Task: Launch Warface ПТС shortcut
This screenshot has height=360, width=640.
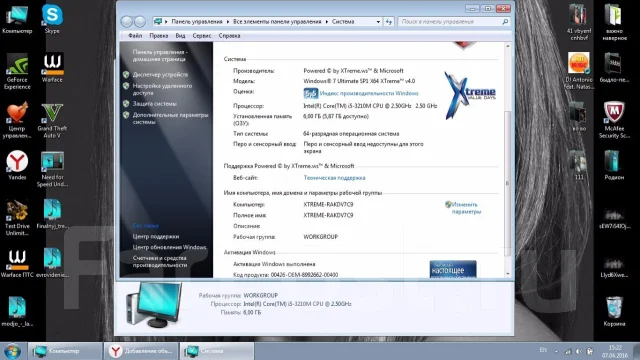Action: (17, 263)
